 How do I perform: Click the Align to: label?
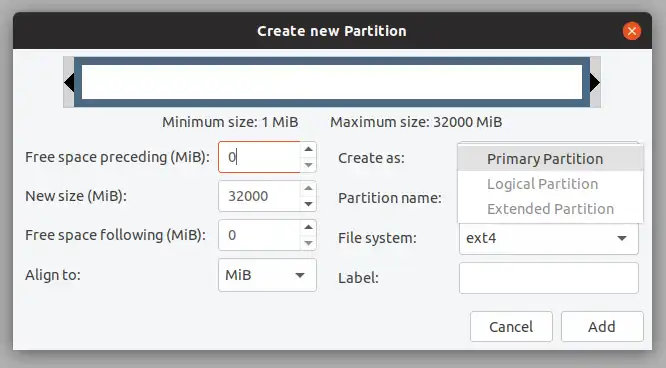53,275
